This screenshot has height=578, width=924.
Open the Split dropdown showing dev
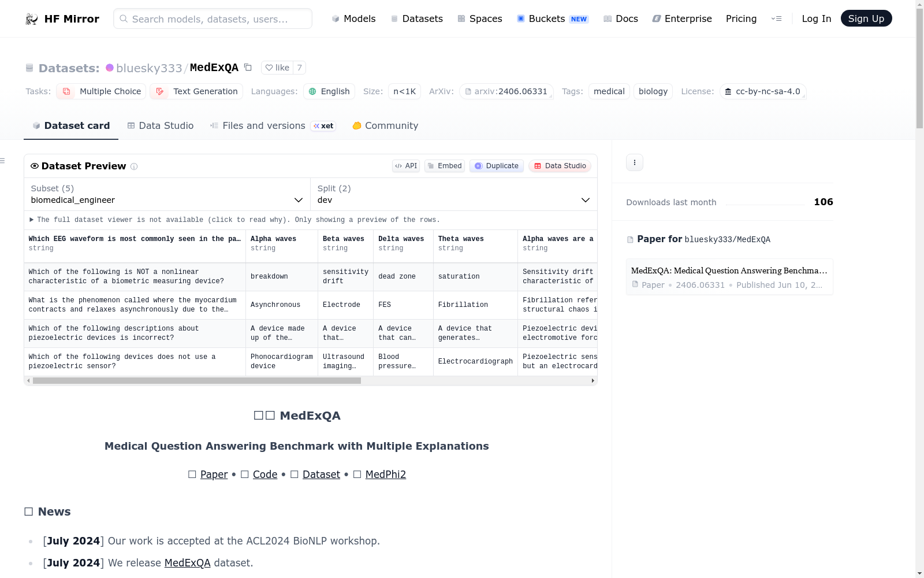click(454, 194)
